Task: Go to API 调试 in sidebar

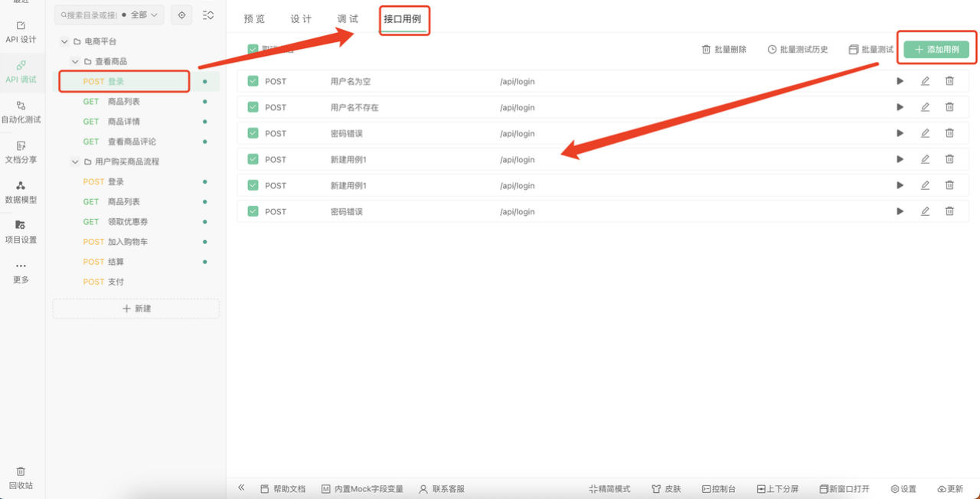Action: pos(21,71)
